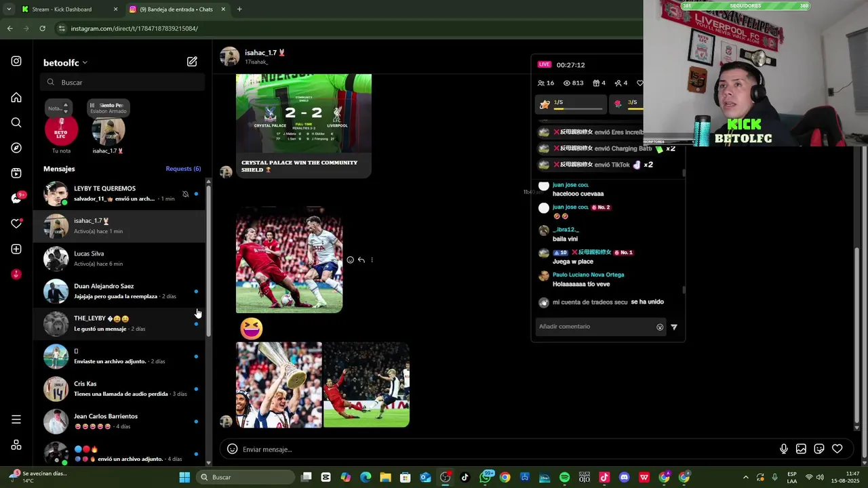Open the Duan Alejandro Saez conversation

(x=119, y=291)
